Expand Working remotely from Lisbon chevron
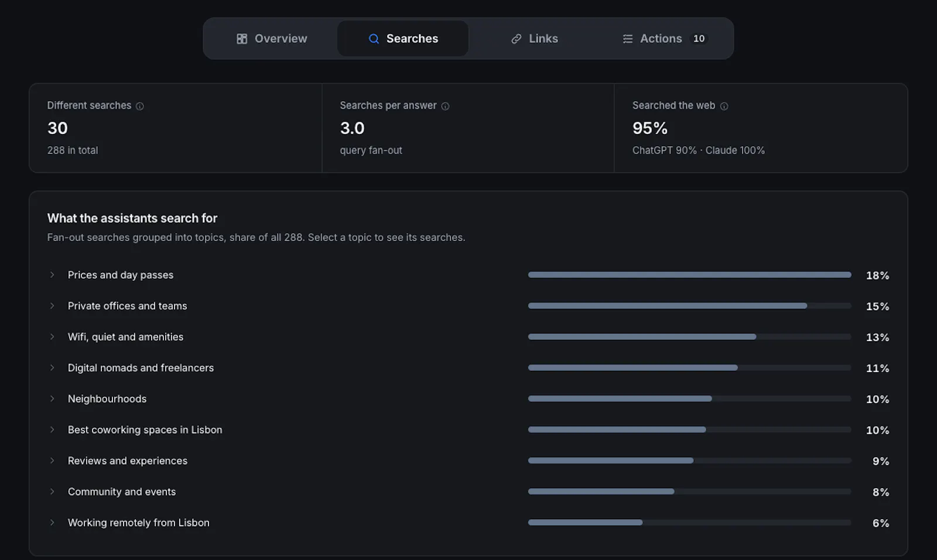 click(x=52, y=523)
